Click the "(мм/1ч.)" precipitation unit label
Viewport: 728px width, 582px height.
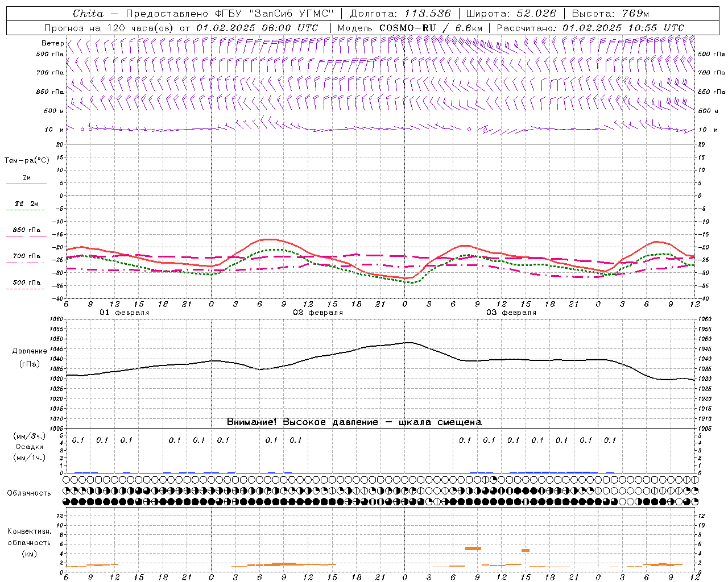pos(29,458)
